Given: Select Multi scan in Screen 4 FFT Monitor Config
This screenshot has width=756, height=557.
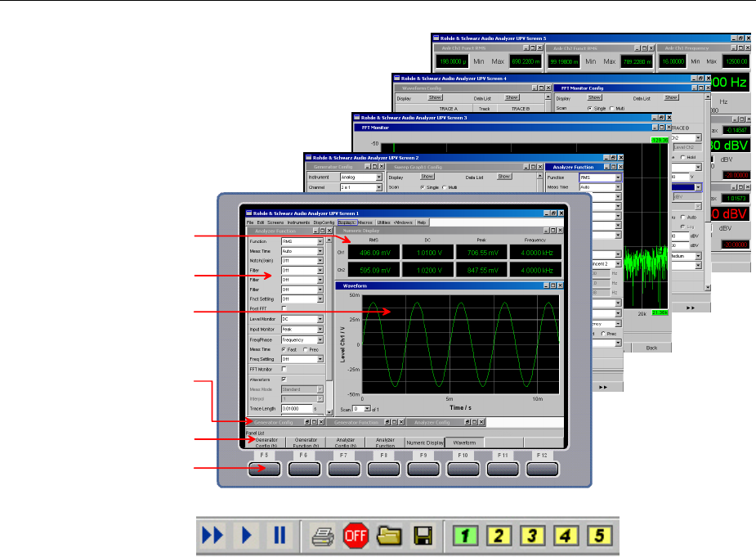Looking at the screenshot, I should point(612,109).
